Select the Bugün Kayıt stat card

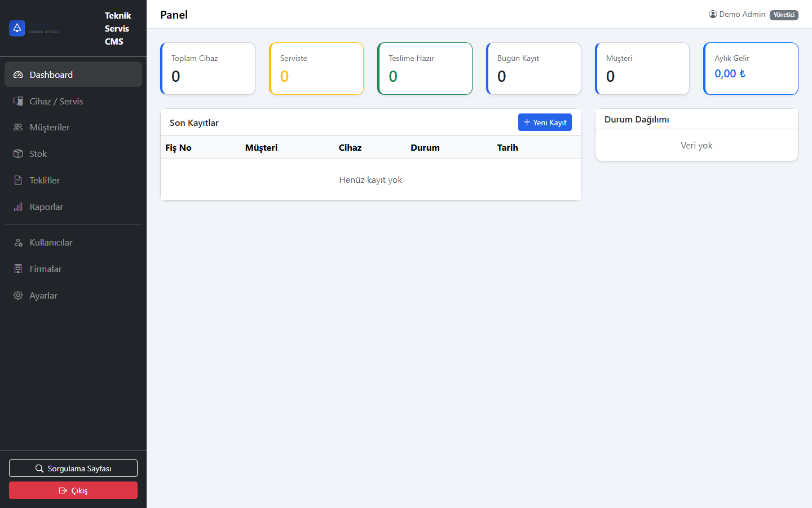point(533,68)
